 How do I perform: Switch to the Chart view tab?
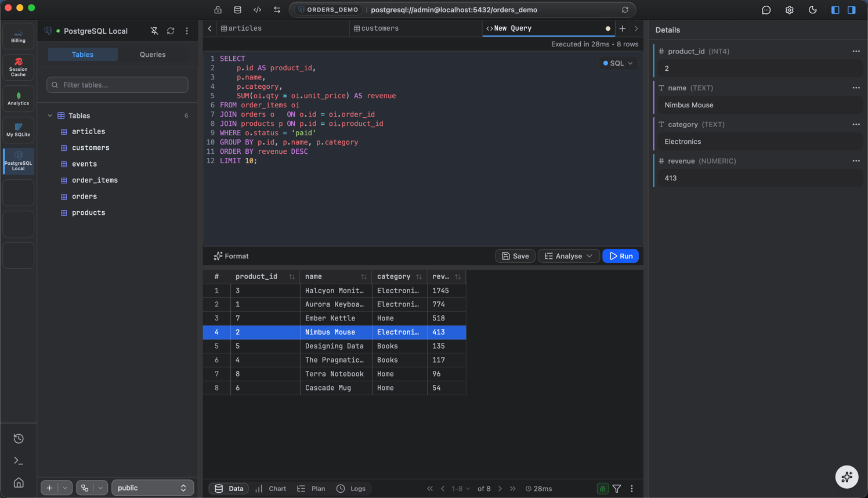point(271,489)
